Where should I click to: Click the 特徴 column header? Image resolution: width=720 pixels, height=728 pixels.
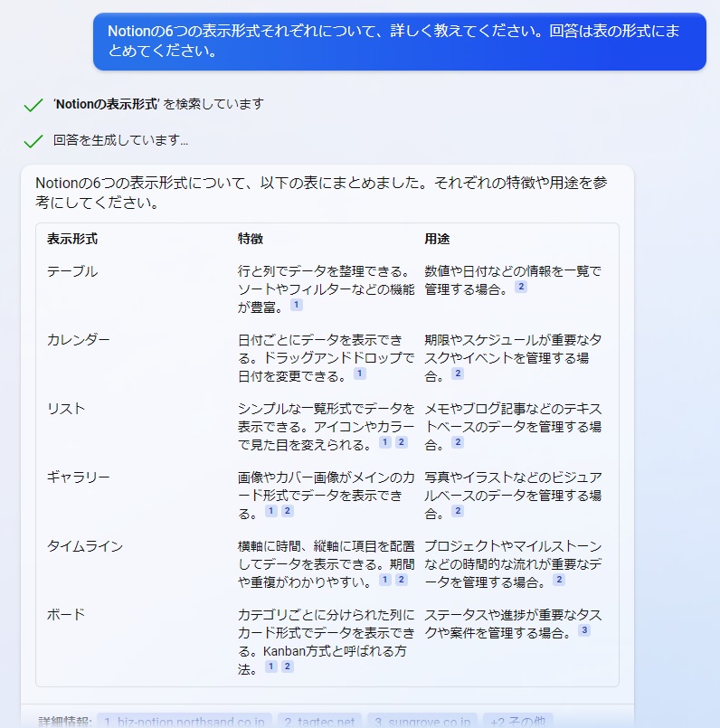pos(251,239)
